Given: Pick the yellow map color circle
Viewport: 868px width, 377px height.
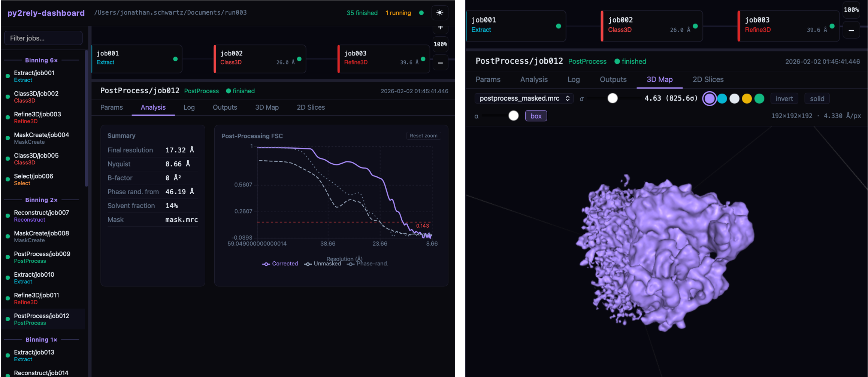Looking at the screenshot, I should pos(747,98).
